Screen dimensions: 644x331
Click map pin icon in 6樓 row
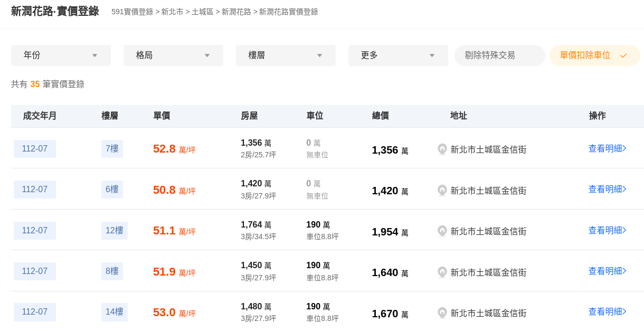point(442,191)
